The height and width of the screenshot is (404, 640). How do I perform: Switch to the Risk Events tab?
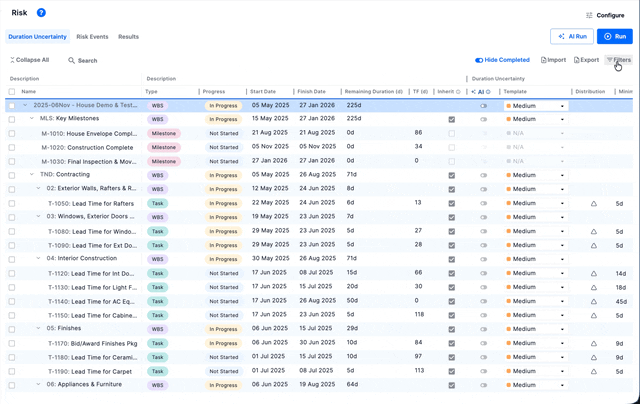pos(92,37)
